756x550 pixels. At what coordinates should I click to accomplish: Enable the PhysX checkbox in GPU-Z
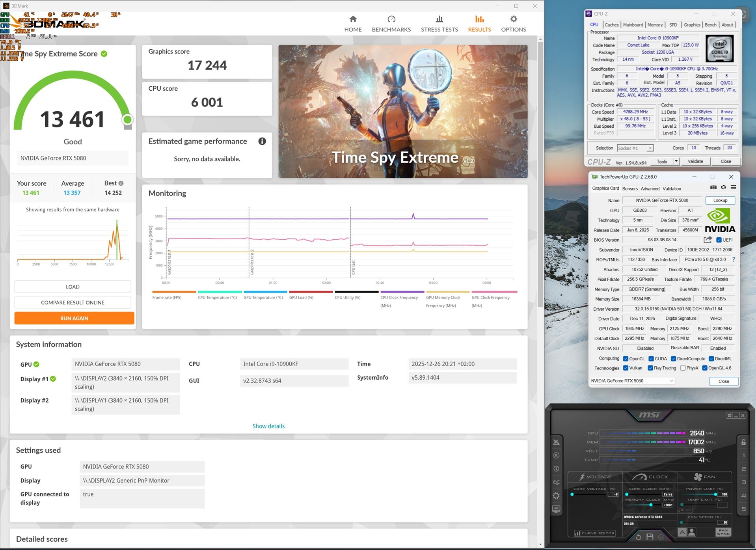pyautogui.click(x=683, y=368)
